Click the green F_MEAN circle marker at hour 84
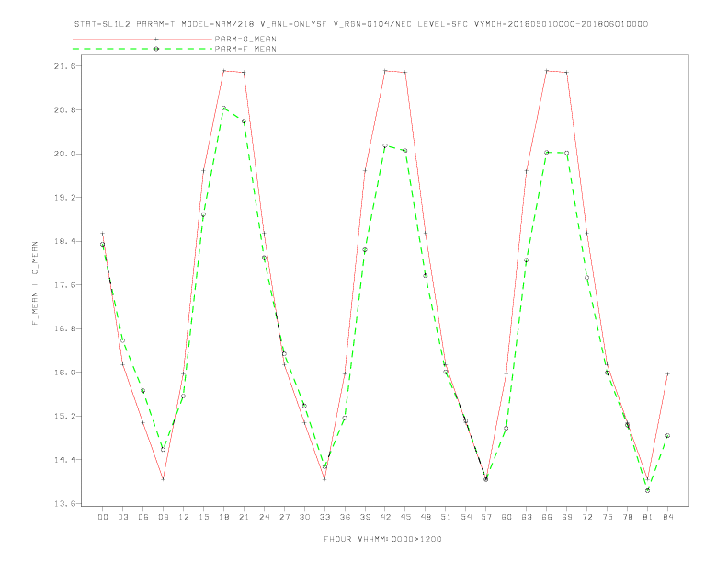The image size is (728, 563). coord(667,436)
